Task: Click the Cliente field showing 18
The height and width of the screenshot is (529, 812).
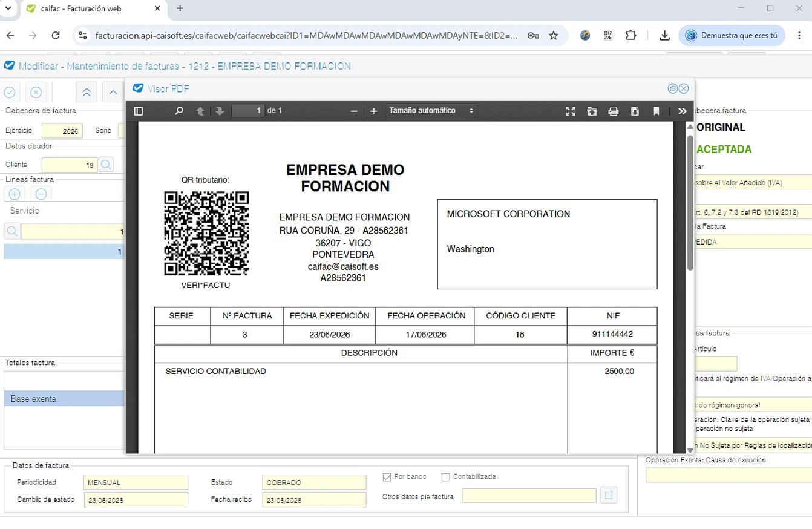Action: tap(70, 165)
